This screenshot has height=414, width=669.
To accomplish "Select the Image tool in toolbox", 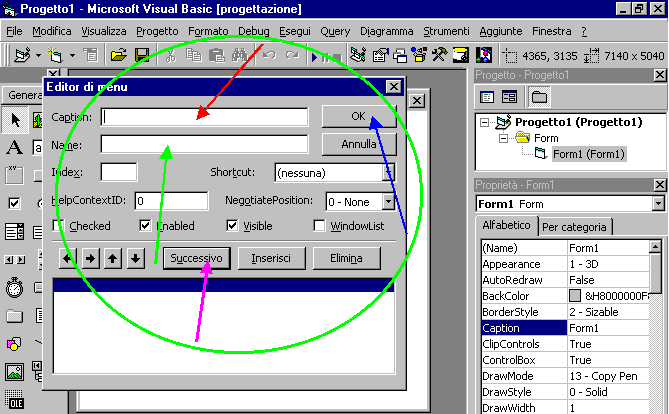I will coord(15,372).
